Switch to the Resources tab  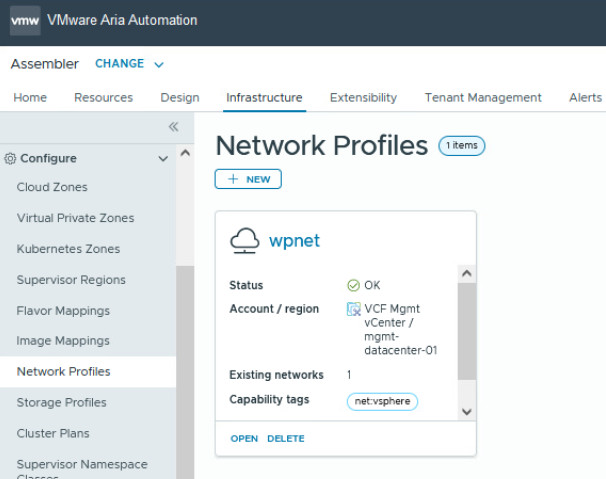pyautogui.click(x=104, y=97)
